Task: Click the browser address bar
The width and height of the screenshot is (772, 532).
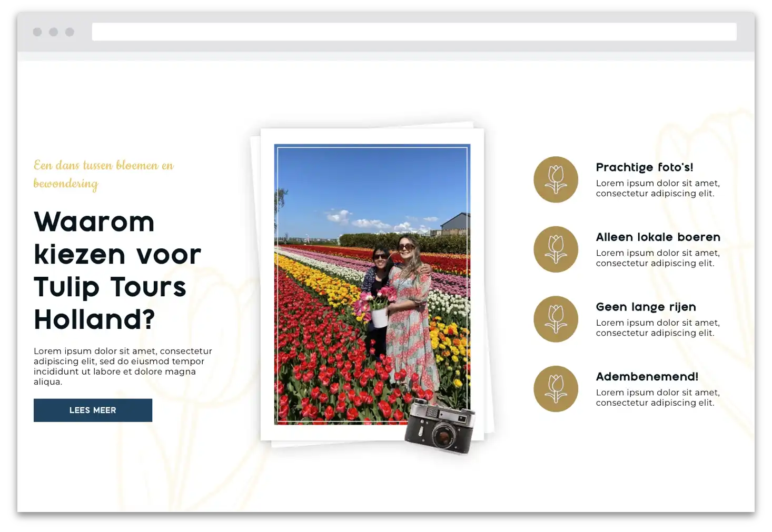Action: click(414, 32)
